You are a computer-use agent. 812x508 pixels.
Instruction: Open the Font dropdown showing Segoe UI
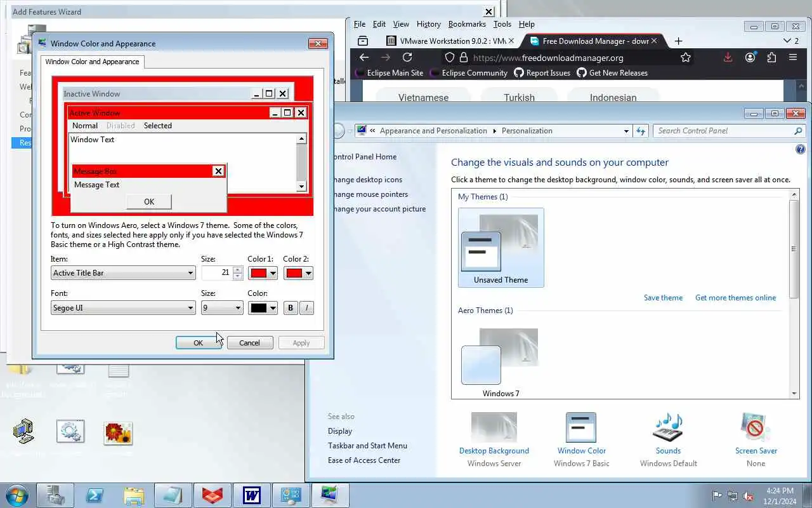(123, 308)
